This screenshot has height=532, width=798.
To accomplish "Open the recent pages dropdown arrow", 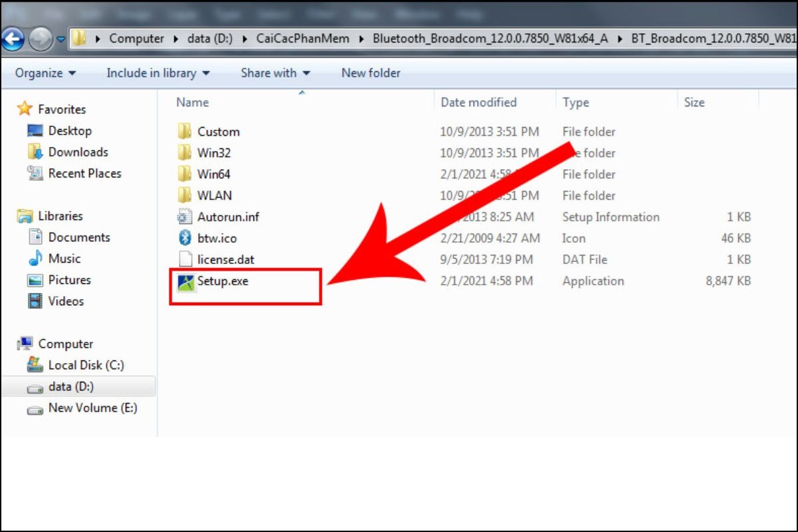I will pyautogui.click(x=61, y=39).
